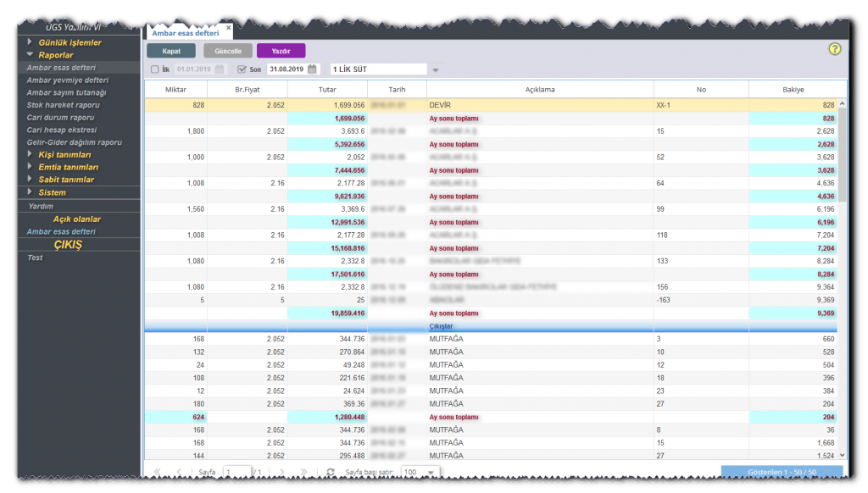
Task: Open calendar picker for İlk date
Action: (x=220, y=69)
